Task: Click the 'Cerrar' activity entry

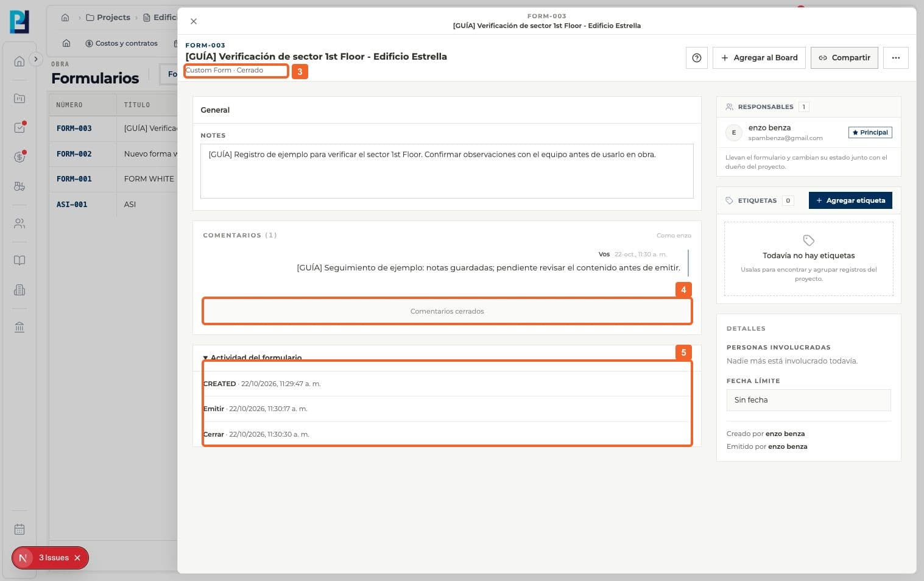Action: click(x=447, y=434)
